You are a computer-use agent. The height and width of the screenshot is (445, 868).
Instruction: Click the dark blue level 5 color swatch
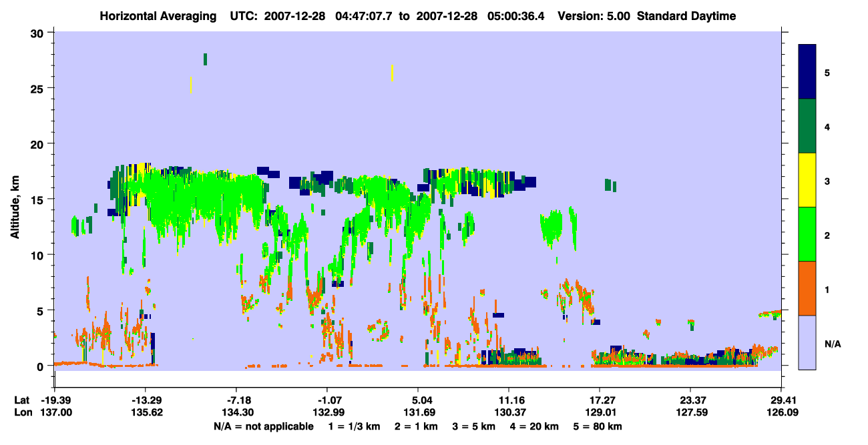[x=807, y=72]
